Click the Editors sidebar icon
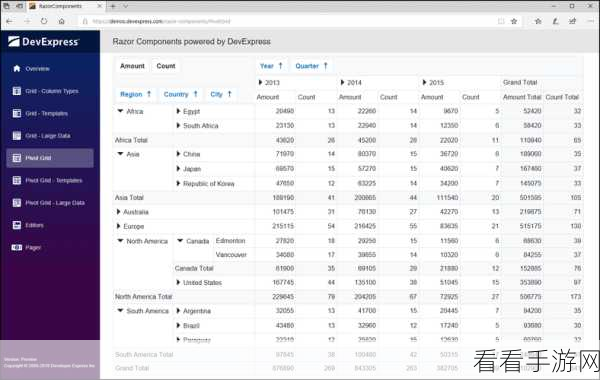Screen dimensions: 600x380 16,225
